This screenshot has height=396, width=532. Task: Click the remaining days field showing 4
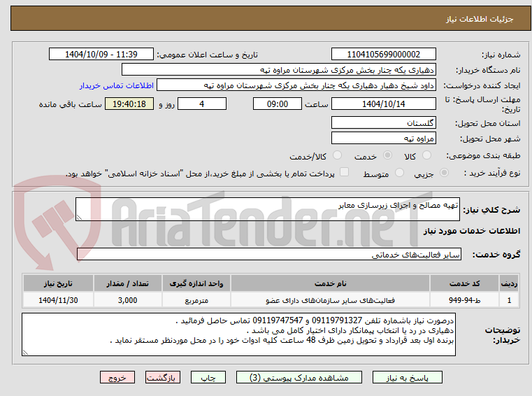click(202, 104)
